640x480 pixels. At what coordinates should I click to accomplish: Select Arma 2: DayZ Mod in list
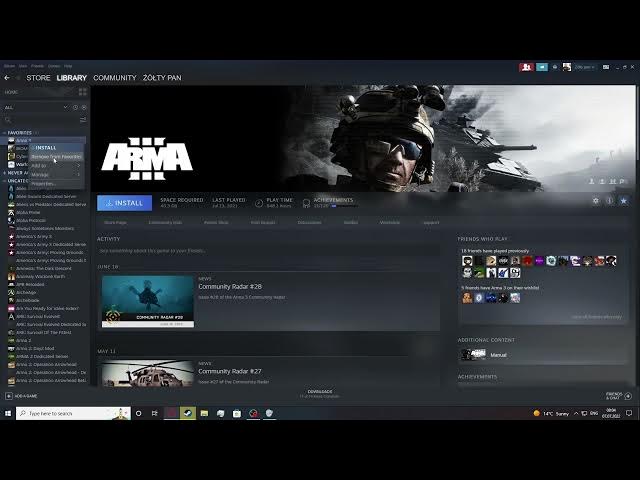pyautogui.click(x=35, y=349)
